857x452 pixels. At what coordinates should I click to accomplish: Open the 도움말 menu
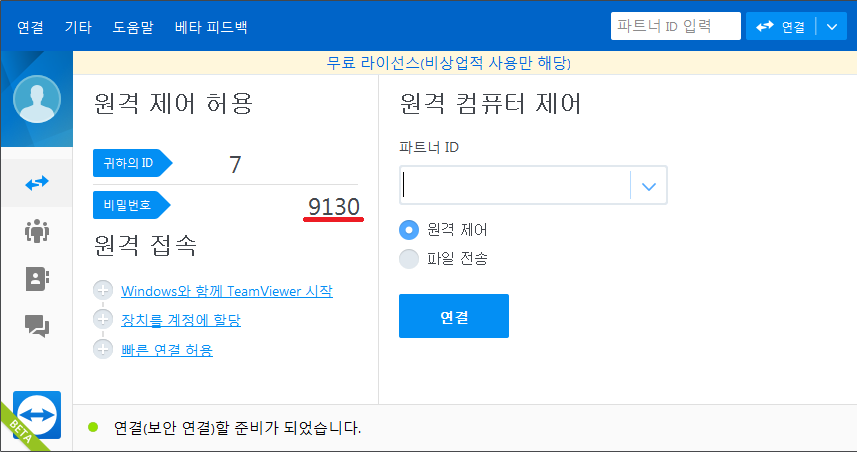click(133, 27)
